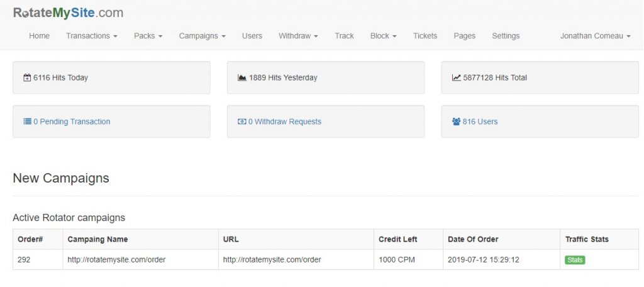Click the users group icon beside 816 Users
Viewport: 644px width, 287px height.
click(x=456, y=121)
